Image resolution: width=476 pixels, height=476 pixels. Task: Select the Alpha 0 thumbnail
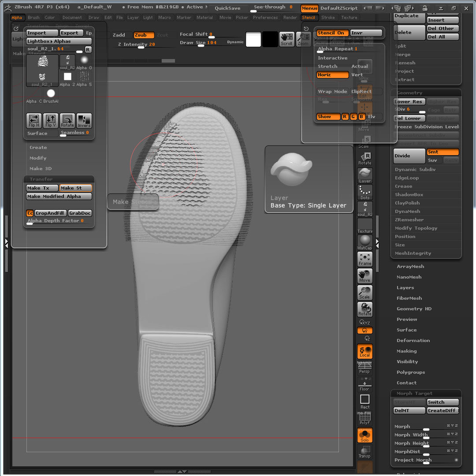point(84,63)
